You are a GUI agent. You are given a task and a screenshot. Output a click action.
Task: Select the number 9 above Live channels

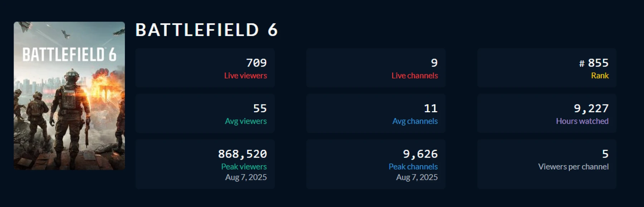434,63
